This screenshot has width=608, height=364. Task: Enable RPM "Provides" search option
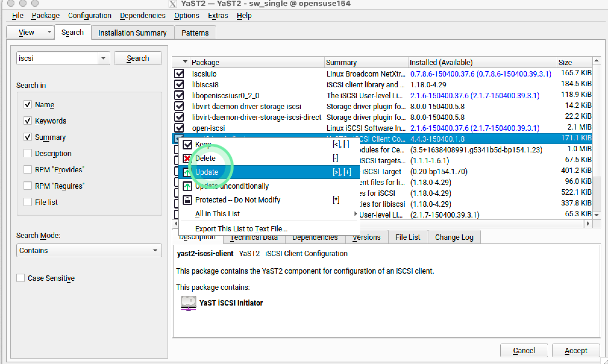(28, 170)
